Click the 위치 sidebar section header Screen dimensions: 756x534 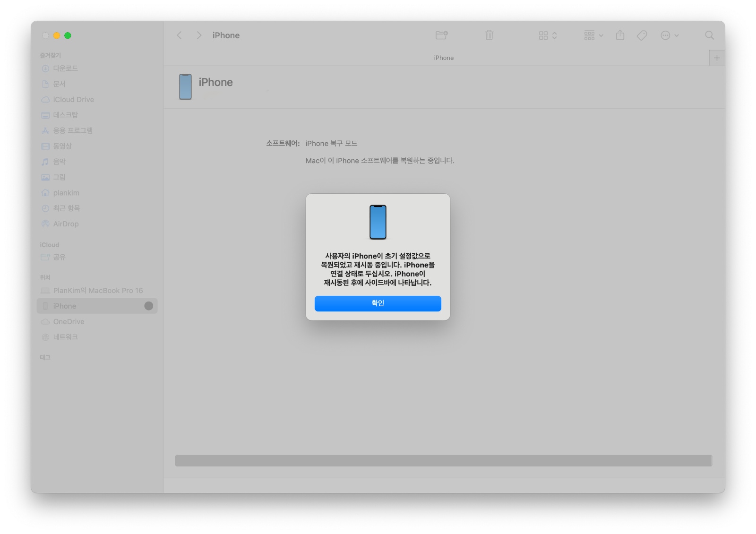(45, 277)
